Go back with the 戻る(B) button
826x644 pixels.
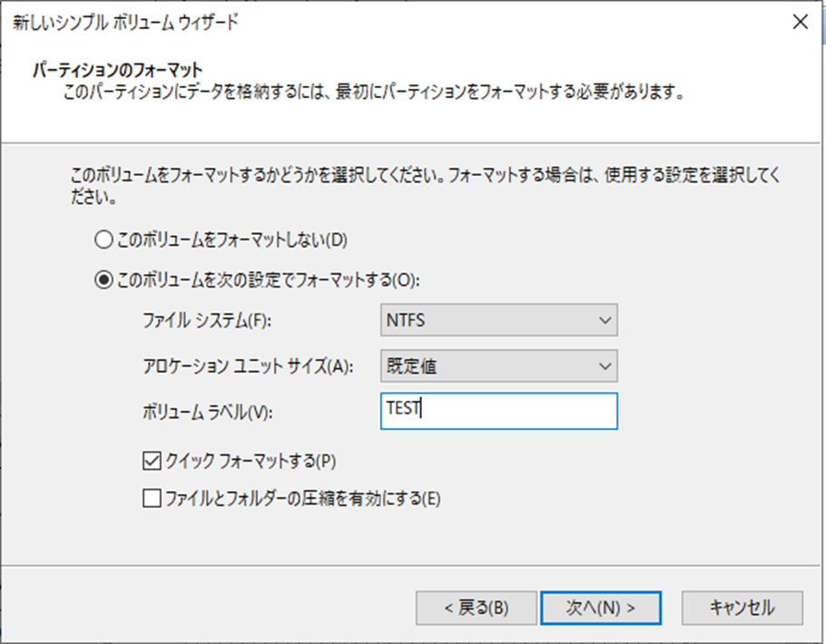click(474, 607)
